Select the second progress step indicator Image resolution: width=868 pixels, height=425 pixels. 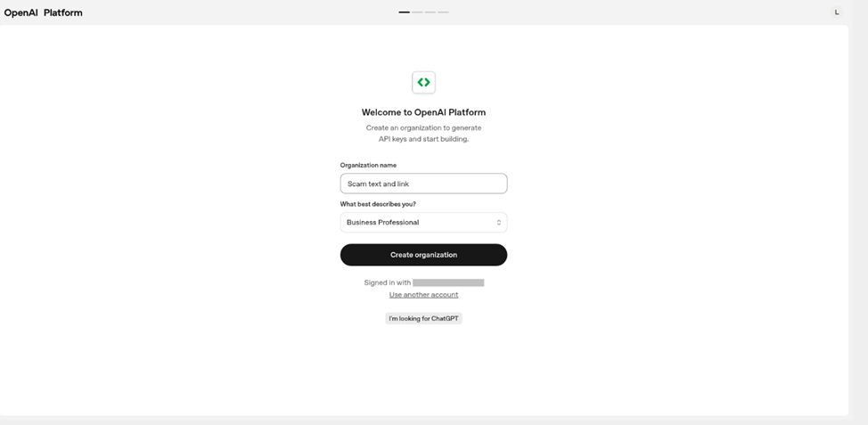point(417,12)
